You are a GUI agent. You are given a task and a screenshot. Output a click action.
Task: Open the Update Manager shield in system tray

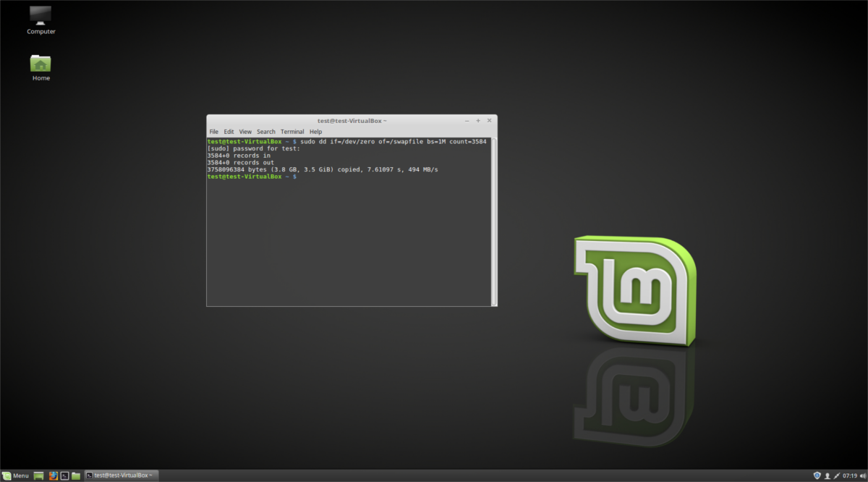[817, 475]
